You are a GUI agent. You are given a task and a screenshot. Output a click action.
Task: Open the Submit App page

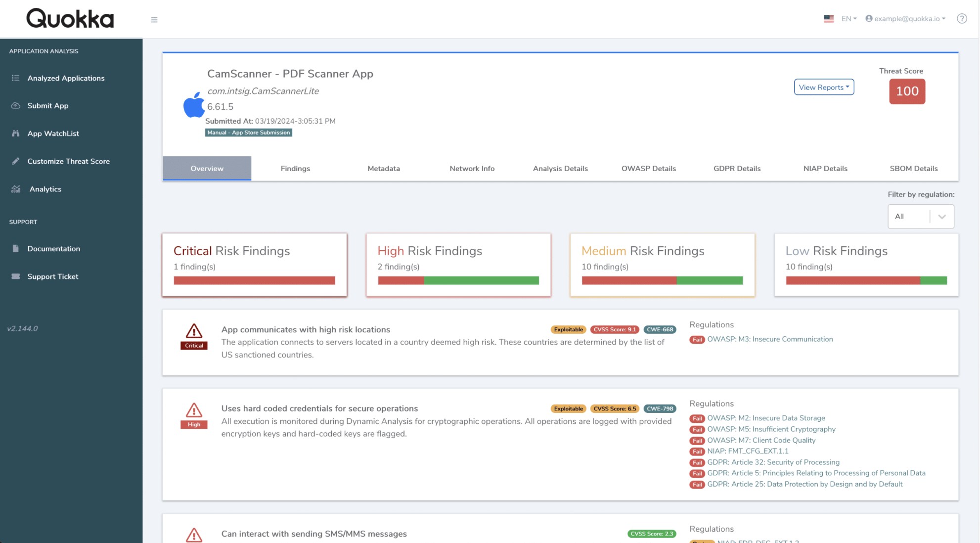click(48, 106)
